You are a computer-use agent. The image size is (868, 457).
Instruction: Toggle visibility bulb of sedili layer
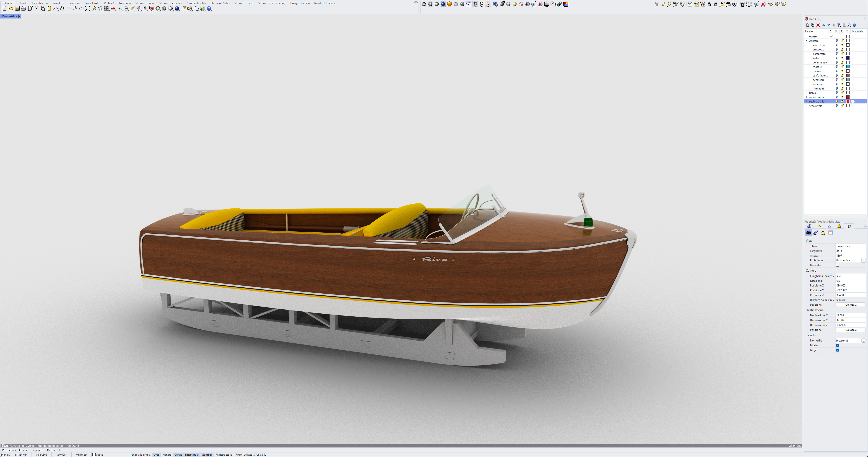click(x=837, y=58)
